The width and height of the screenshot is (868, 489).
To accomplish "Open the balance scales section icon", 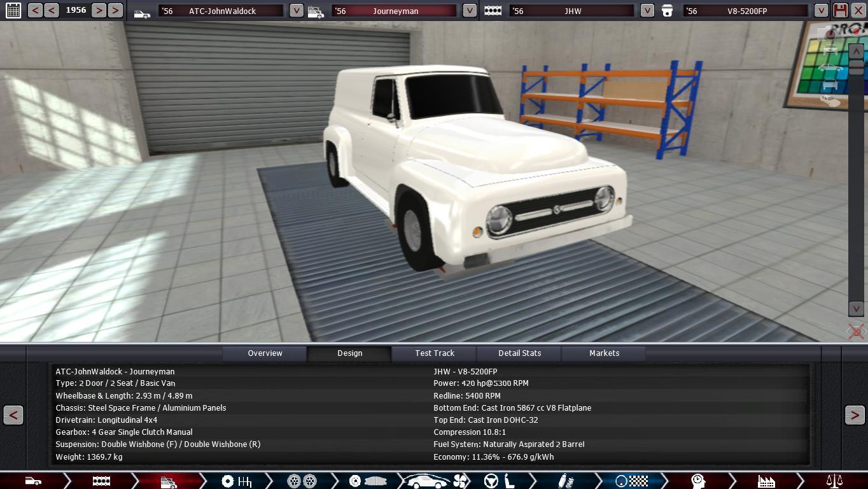I will [x=834, y=481].
